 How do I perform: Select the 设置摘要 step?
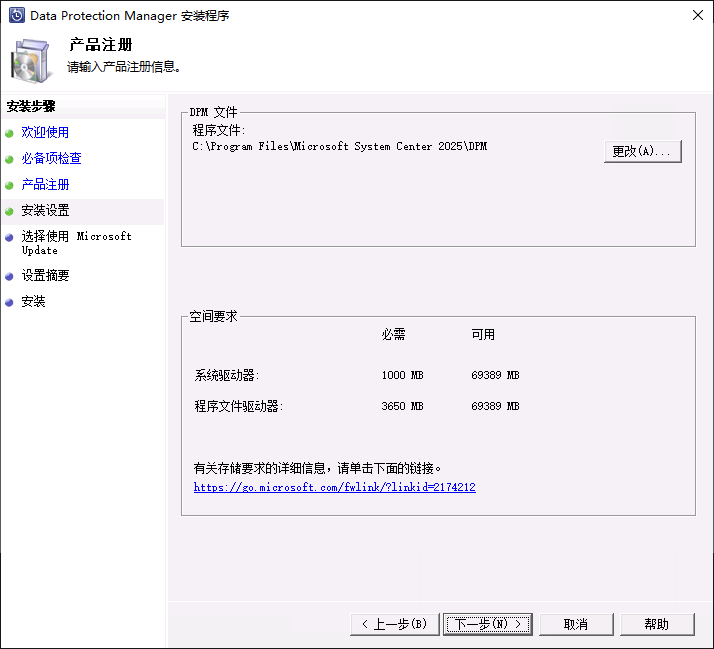click(x=45, y=276)
